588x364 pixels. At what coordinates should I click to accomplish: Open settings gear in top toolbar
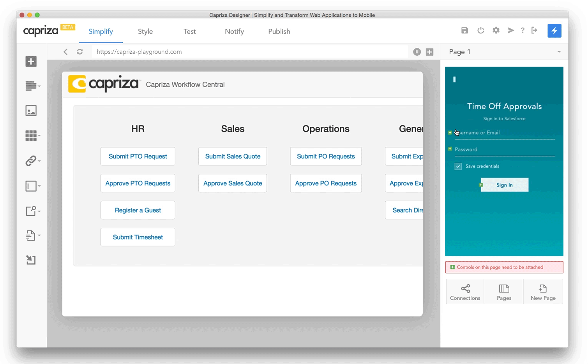point(496,30)
